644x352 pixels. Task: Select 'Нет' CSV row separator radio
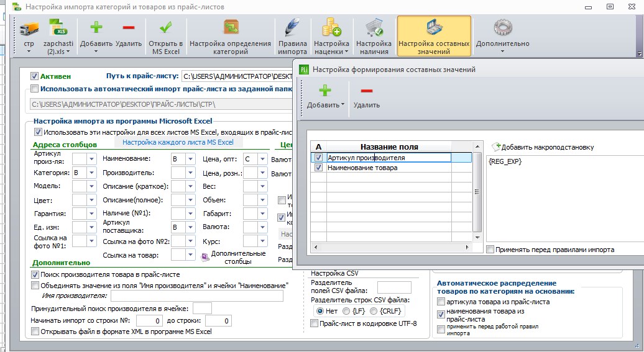(320, 311)
